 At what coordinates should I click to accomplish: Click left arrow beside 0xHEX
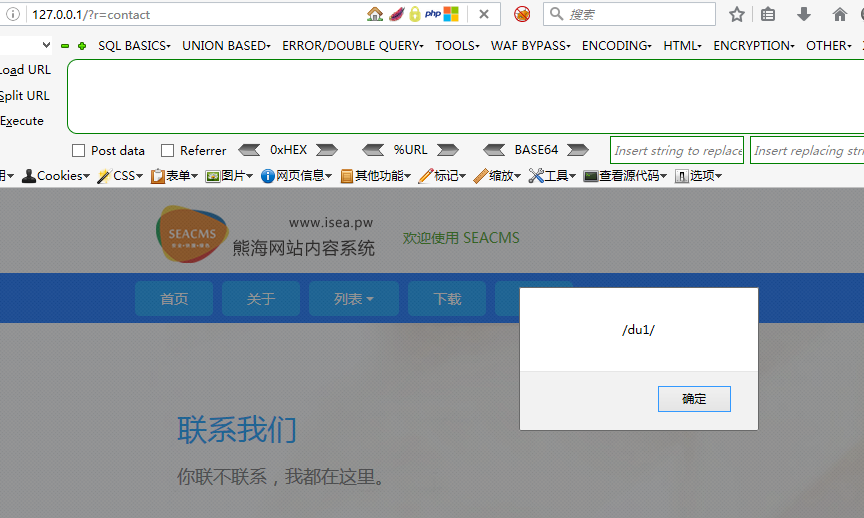[249, 150]
